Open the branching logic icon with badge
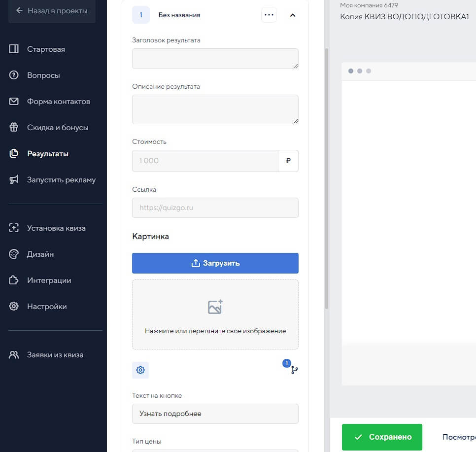Screen dimensions: 476x452 pyautogui.click(x=294, y=370)
